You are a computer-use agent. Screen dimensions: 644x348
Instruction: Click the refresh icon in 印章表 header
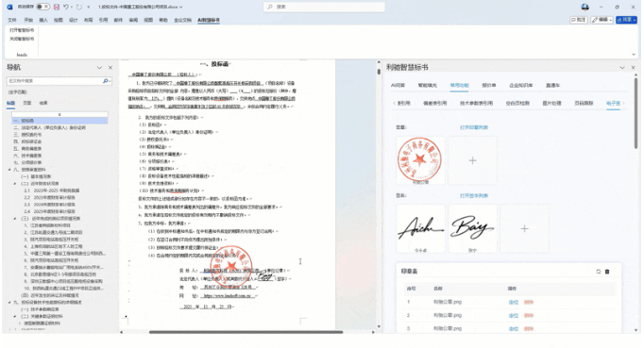[x=599, y=272]
